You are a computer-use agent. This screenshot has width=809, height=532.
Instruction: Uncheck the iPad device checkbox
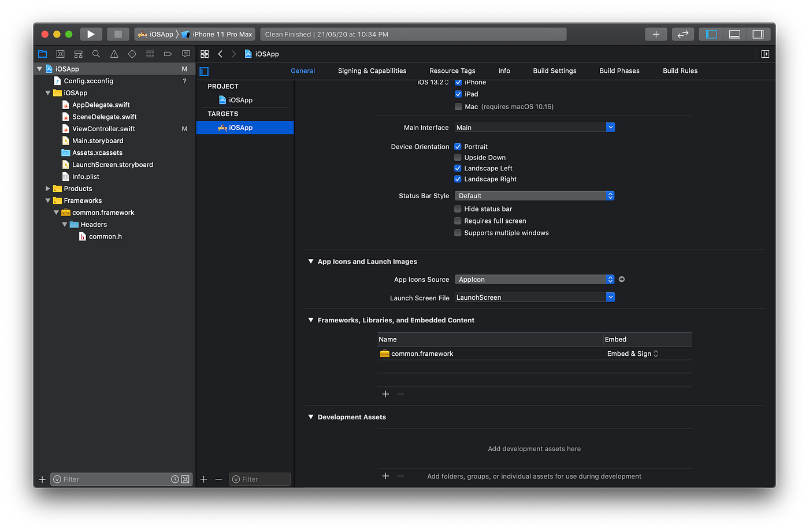coord(458,94)
